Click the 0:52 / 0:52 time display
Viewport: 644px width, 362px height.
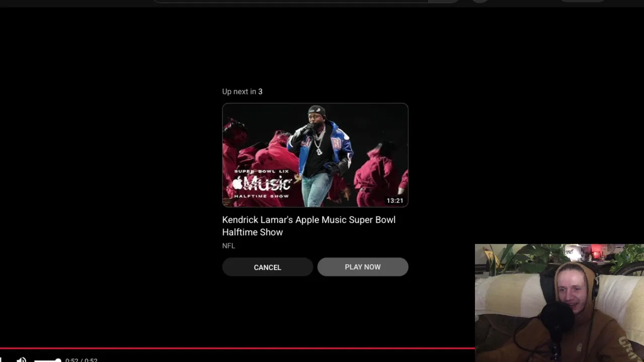coord(81,360)
